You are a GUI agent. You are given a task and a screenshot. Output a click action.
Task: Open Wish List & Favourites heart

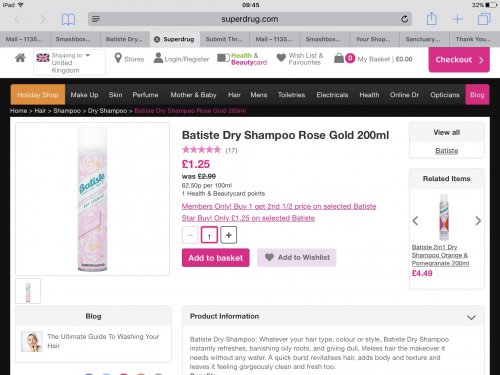pyautogui.click(x=281, y=58)
